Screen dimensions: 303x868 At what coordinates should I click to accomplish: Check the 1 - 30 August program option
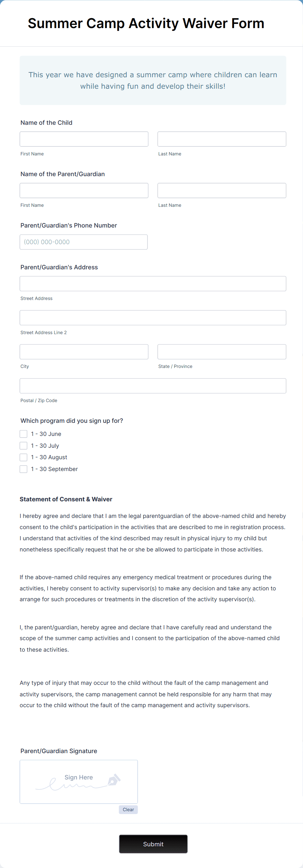pyautogui.click(x=23, y=457)
